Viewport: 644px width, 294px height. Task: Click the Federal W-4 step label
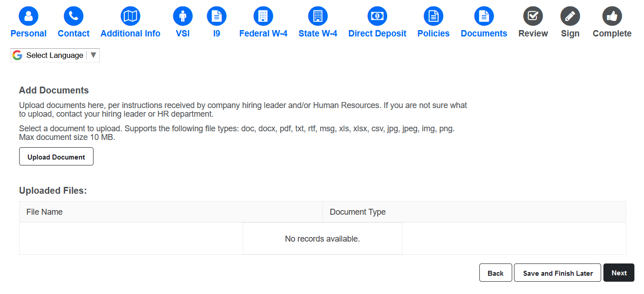(x=263, y=34)
